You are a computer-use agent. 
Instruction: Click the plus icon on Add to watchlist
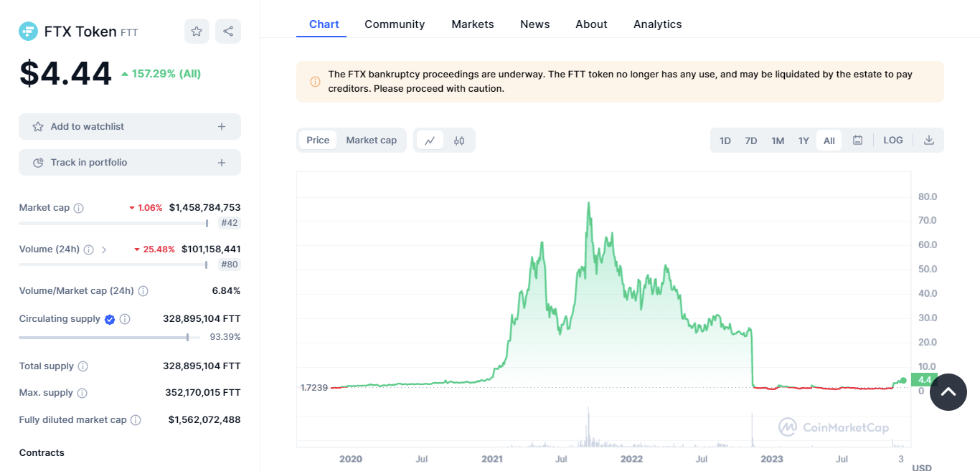[x=222, y=127]
